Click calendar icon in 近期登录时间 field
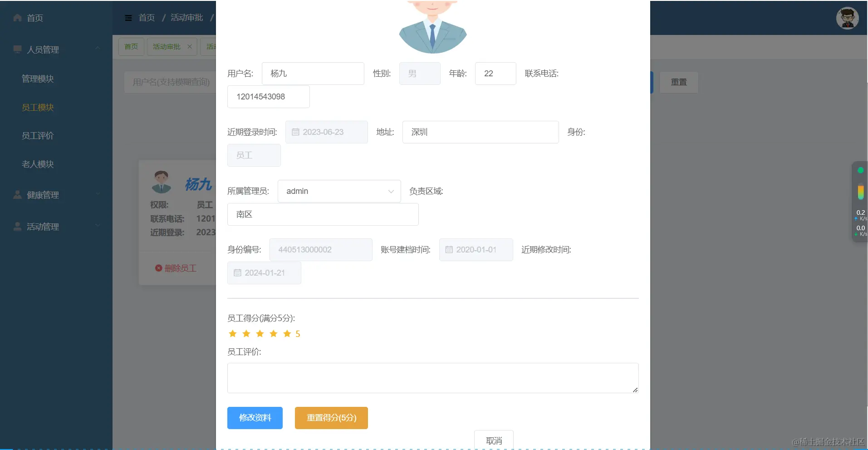The image size is (868, 450). pyautogui.click(x=295, y=132)
